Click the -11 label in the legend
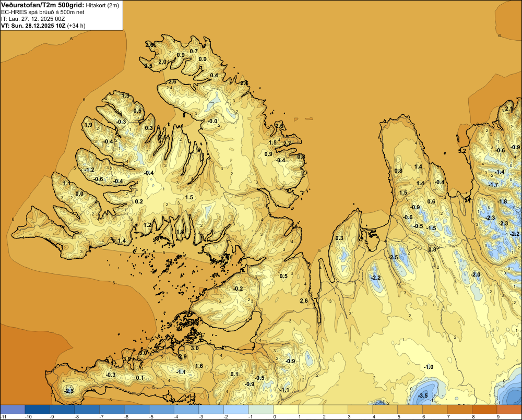 pyautogui.click(x=4, y=417)
